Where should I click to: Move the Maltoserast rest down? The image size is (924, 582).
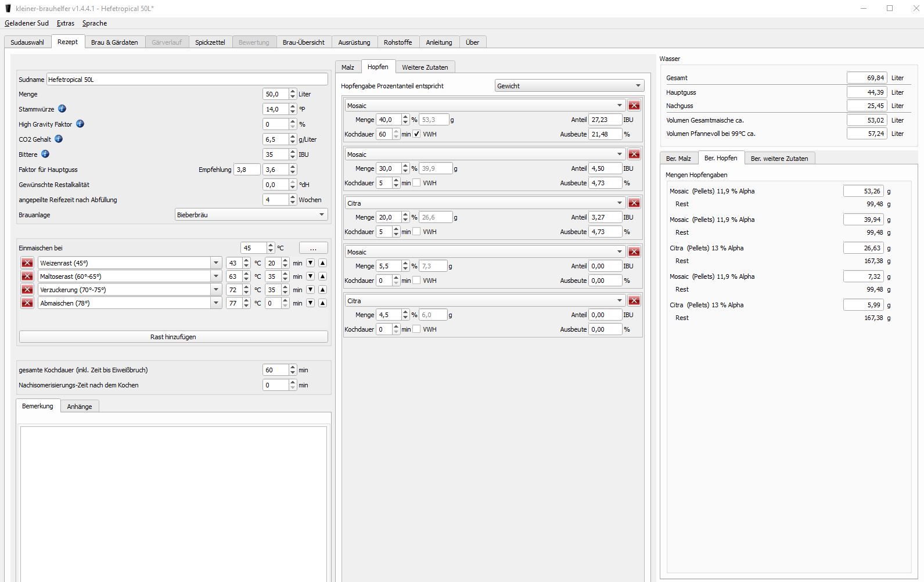click(x=310, y=276)
